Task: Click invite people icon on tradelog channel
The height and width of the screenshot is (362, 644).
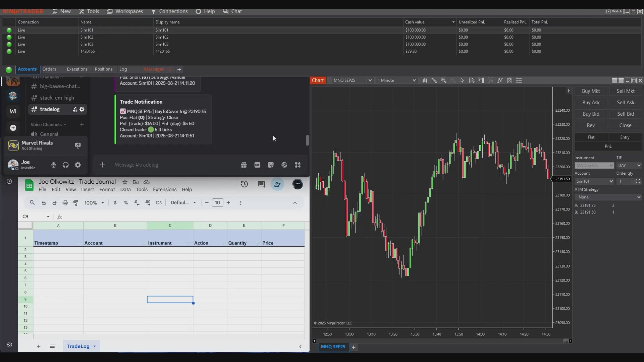Action: tap(75, 109)
